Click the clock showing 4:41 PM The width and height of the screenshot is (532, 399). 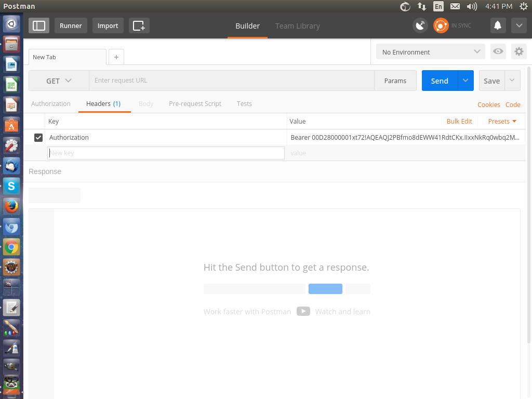(x=498, y=6)
